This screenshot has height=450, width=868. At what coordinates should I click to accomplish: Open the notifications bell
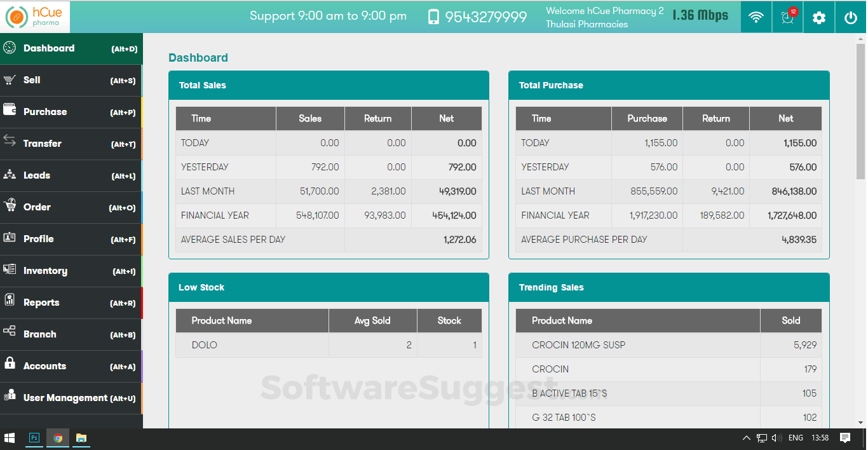(x=787, y=17)
